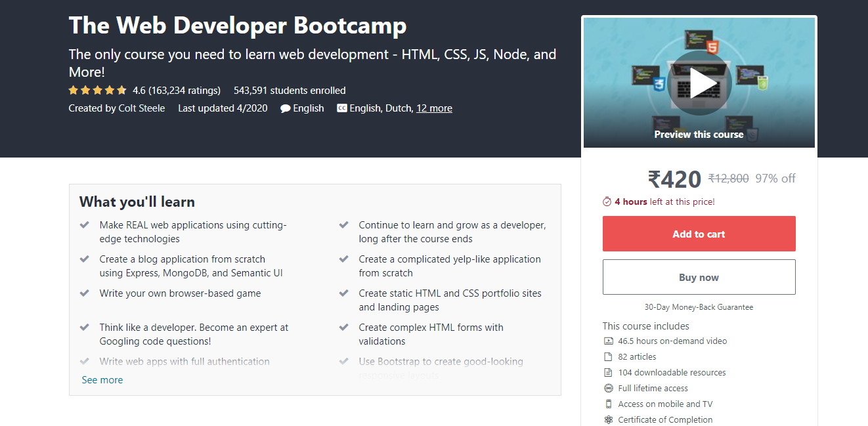
Task: Click checkmark beside Think like a developer
Action: (85, 327)
